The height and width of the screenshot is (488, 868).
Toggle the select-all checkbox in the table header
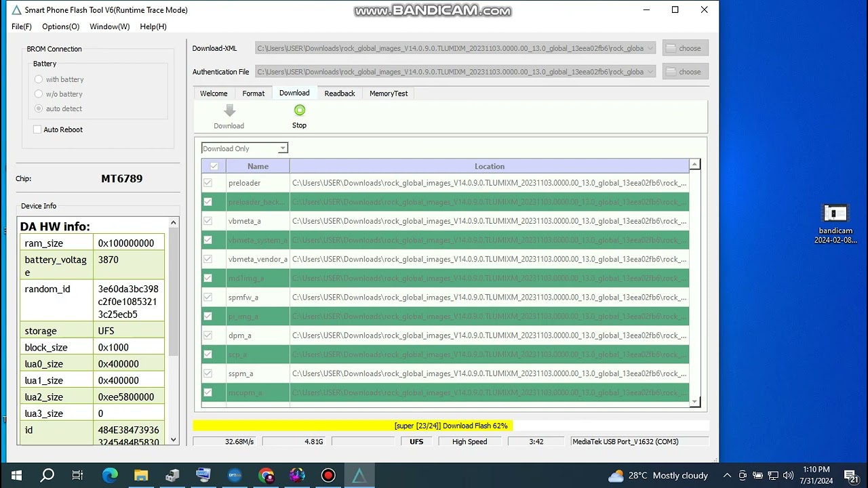214,166
